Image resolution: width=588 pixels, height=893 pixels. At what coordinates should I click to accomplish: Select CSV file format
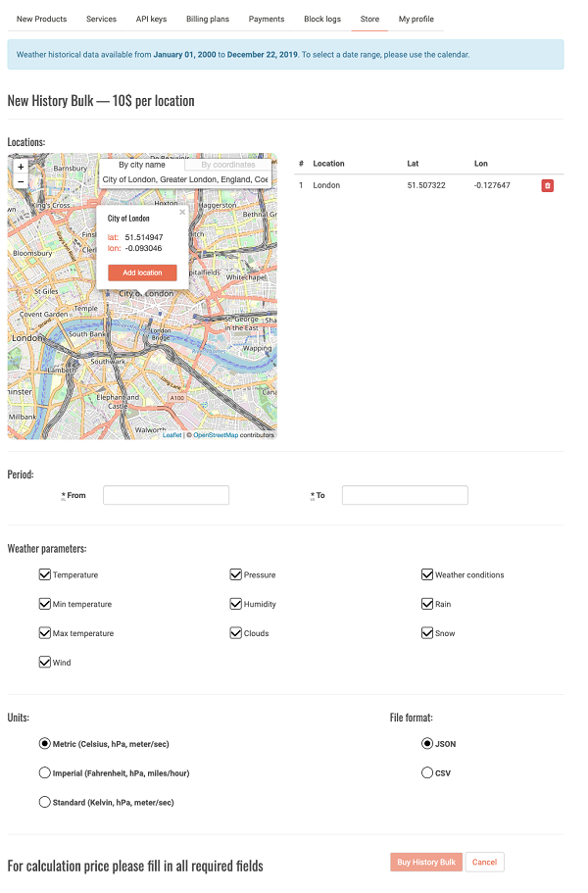point(427,772)
